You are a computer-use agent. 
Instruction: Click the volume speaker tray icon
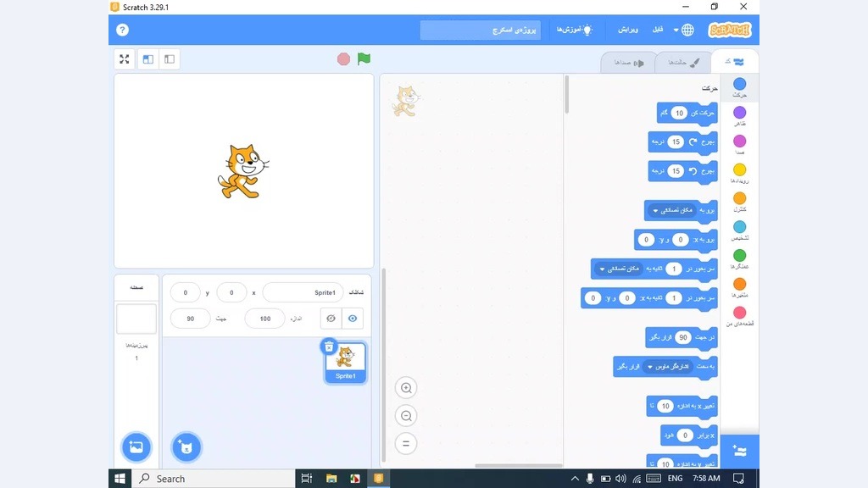pyautogui.click(x=620, y=479)
